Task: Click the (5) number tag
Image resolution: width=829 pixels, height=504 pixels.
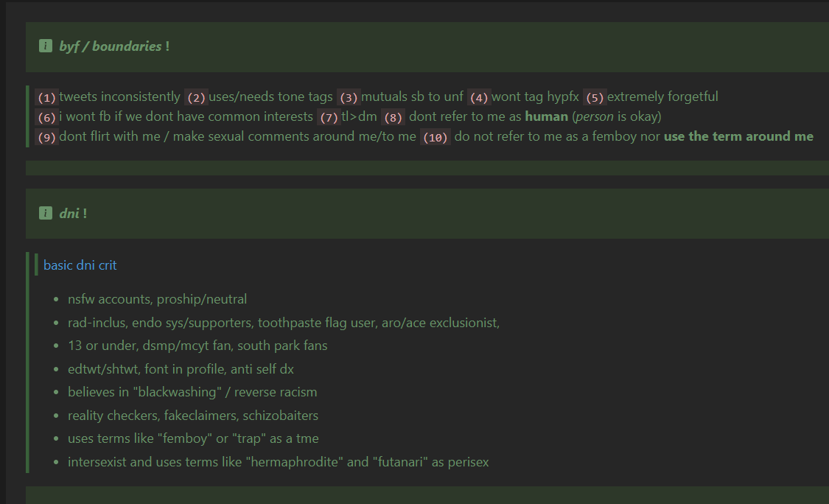Action: (x=595, y=97)
